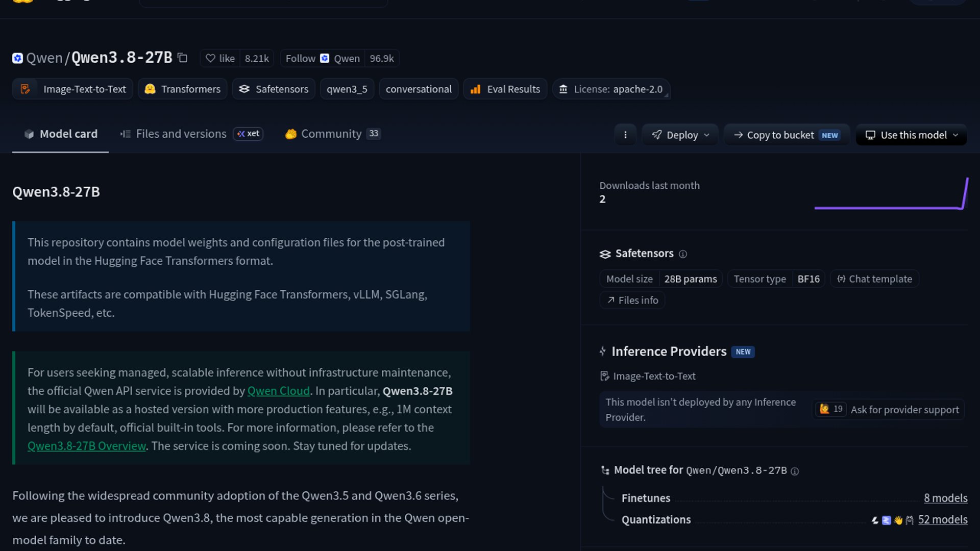The image size is (980, 551).
Task: Click the conversational tag
Action: point(419,89)
